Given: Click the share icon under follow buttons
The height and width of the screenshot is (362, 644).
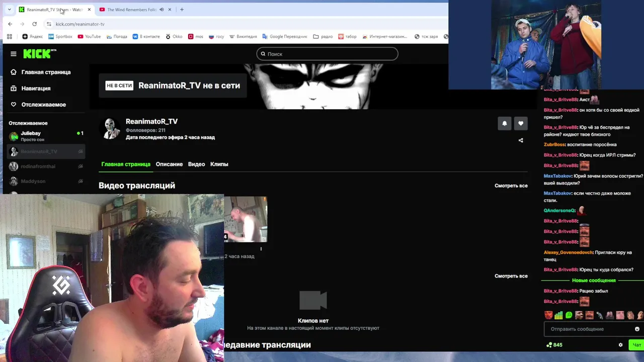Looking at the screenshot, I should point(521,140).
